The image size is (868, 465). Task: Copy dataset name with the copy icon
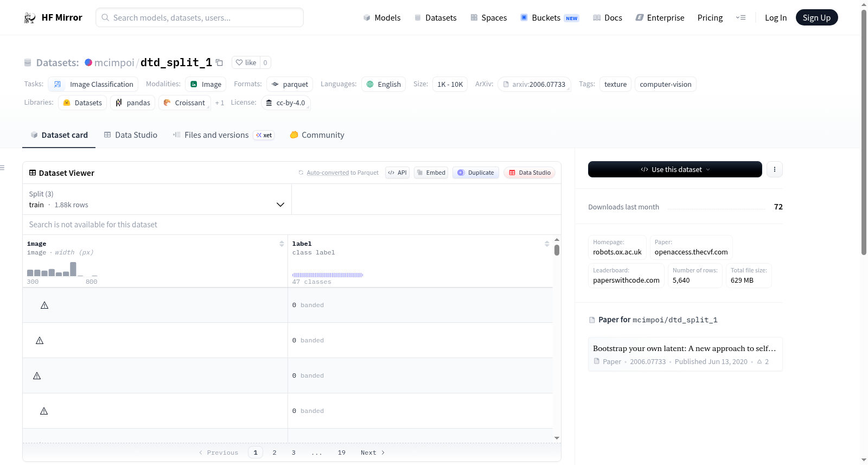click(x=219, y=62)
